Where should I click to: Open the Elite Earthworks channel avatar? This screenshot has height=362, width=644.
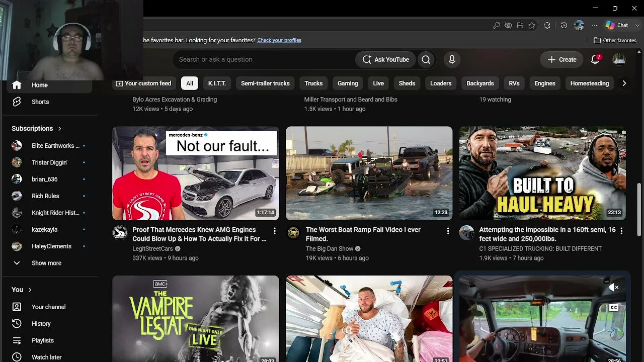(17, 146)
